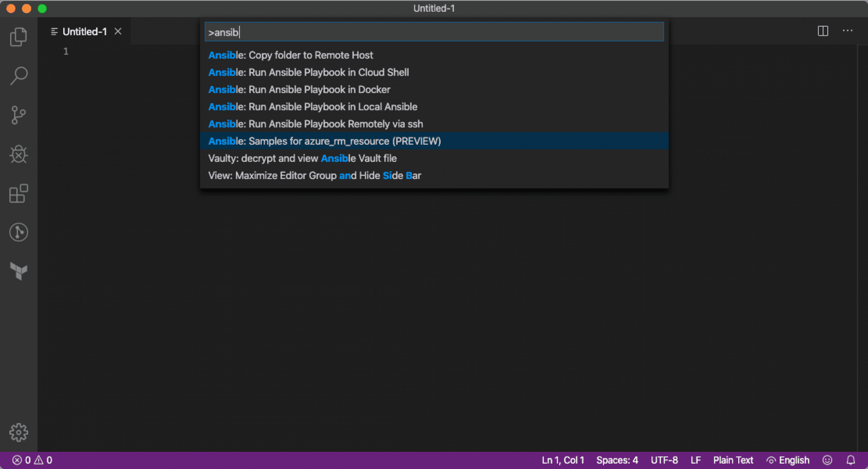Viewport: 868px width, 469px height.
Task: Open the errors and warnings status indicator
Action: click(32, 460)
